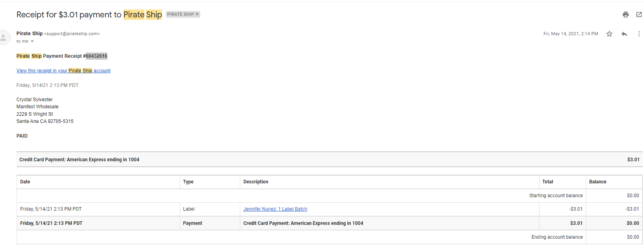Remove the PIRATE SHIP label with the x
This screenshot has height=247, width=644.
tap(197, 14)
